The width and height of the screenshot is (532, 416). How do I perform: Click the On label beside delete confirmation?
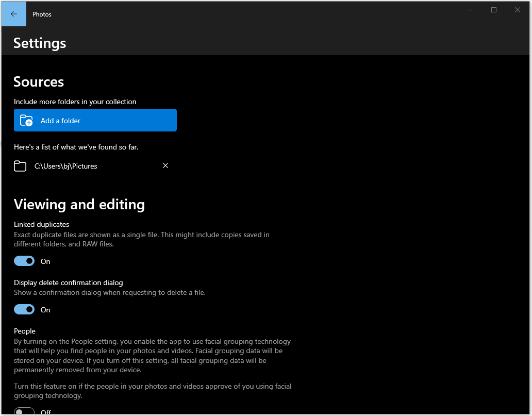(x=45, y=310)
